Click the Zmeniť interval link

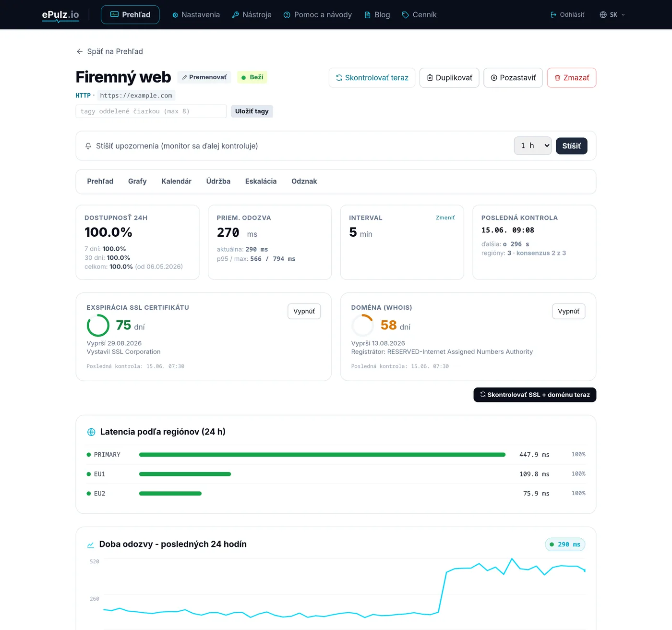click(445, 218)
